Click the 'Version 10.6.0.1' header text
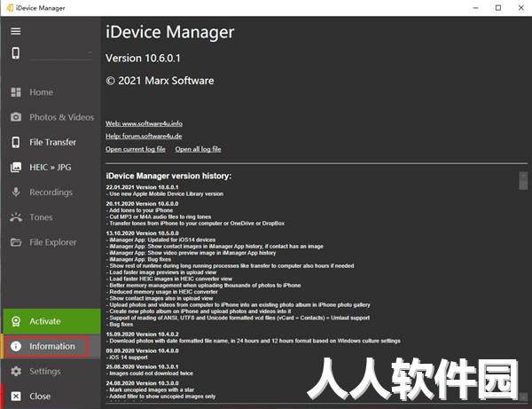The width and height of the screenshot is (532, 409). (x=143, y=58)
